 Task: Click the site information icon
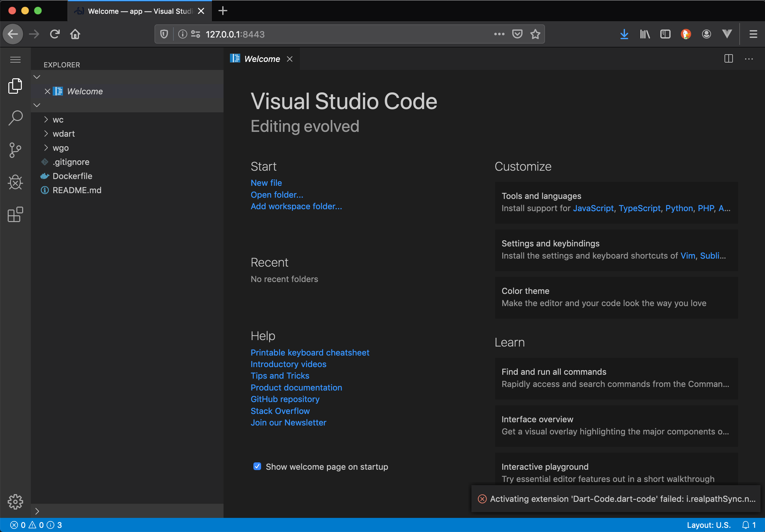[x=183, y=34]
